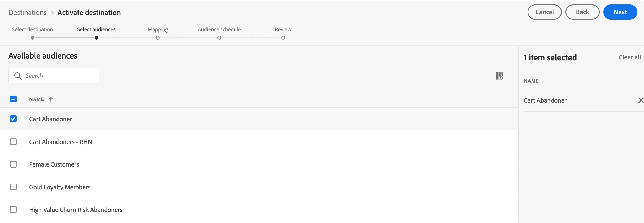Clear all selected items
The height and width of the screenshot is (223, 644).
pos(630,57)
